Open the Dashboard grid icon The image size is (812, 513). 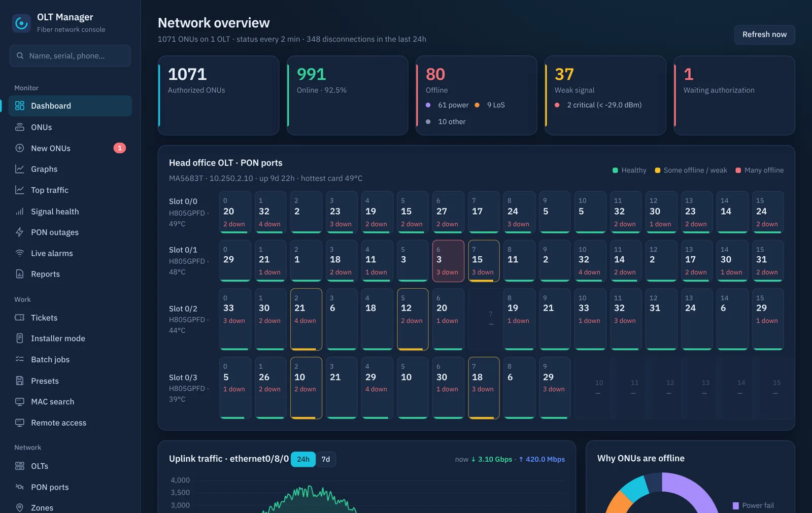(20, 106)
